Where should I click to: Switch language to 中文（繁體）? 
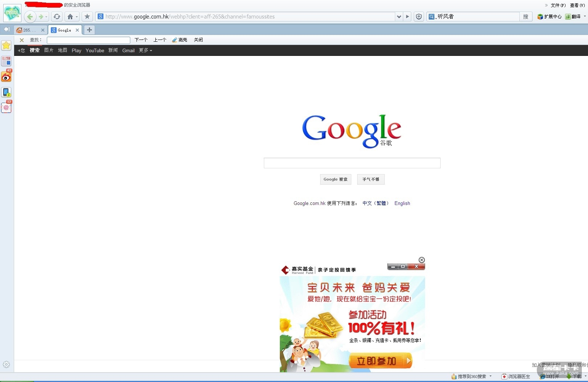pos(375,203)
